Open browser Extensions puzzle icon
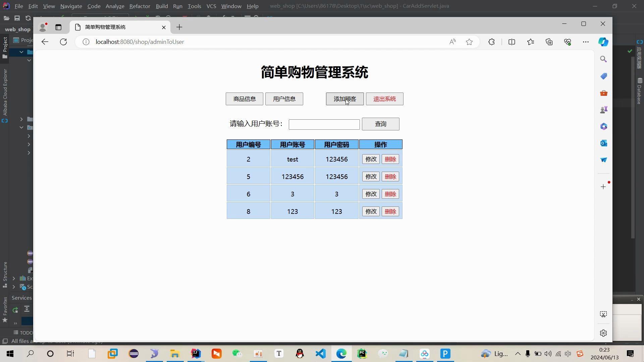Viewport: 644px width, 362px height. (491, 42)
